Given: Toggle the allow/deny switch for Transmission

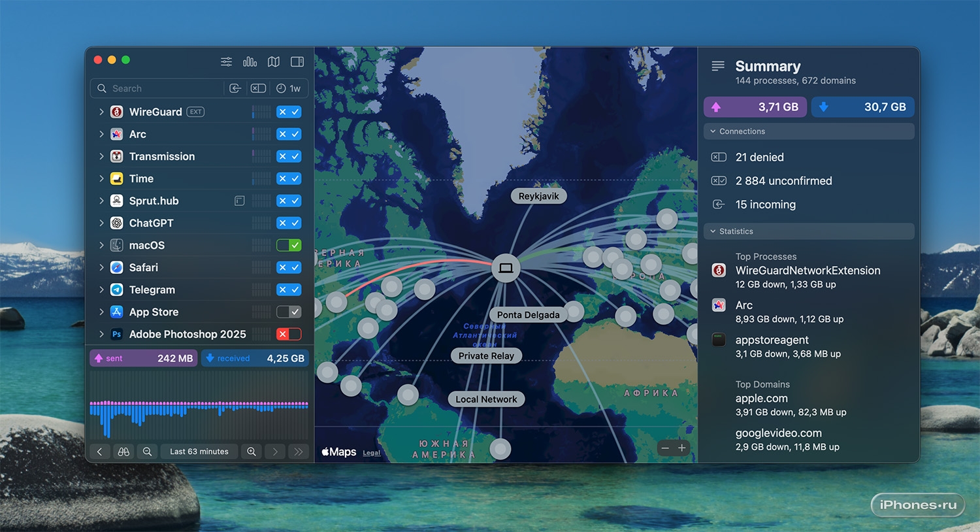Looking at the screenshot, I should click(289, 156).
